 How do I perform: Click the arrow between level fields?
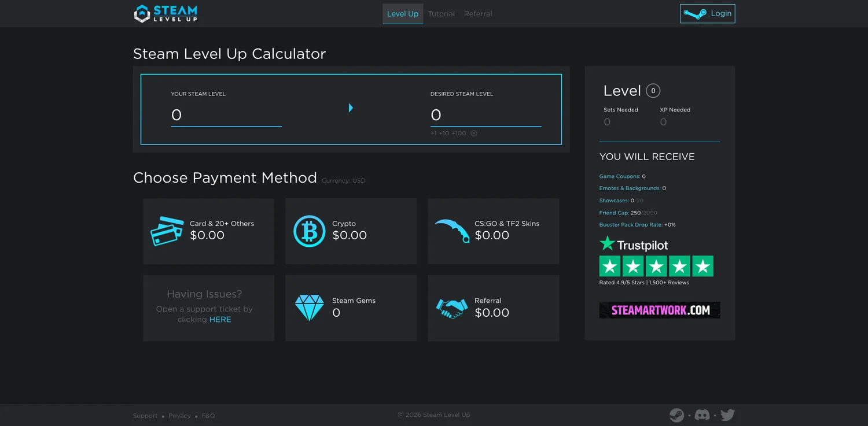pyautogui.click(x=351, y=108)
